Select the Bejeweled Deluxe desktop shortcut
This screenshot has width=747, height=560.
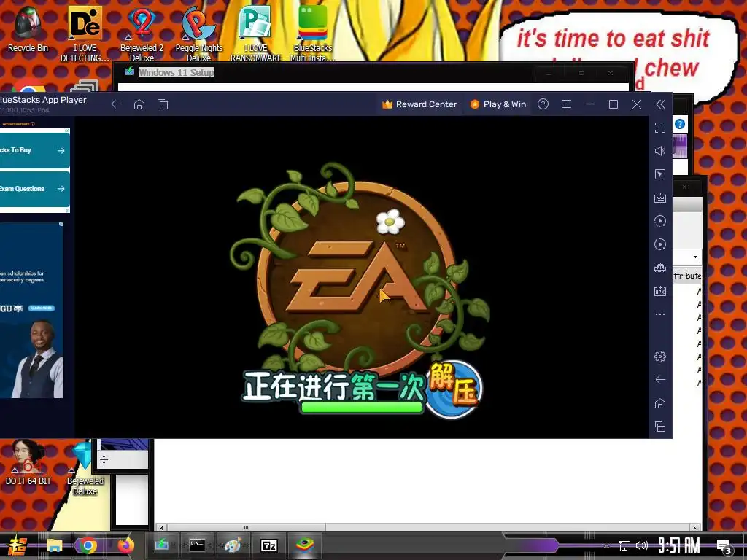pyautogui.click(x=85, y=467)
